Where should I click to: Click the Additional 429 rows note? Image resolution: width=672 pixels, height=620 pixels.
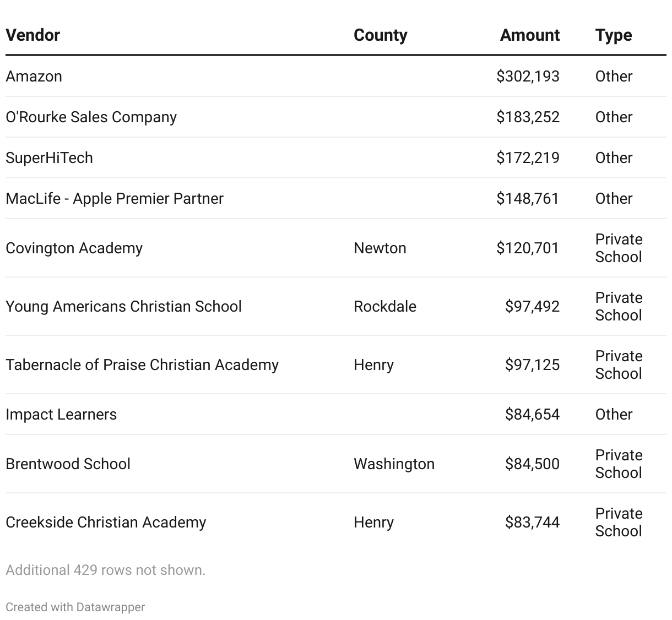coord(106,570)
